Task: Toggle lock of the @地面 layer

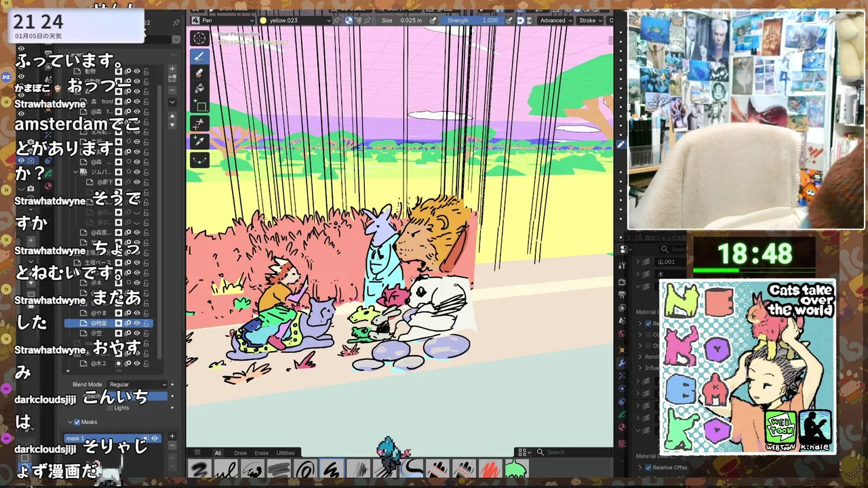Action: click(x=146, y=323)
